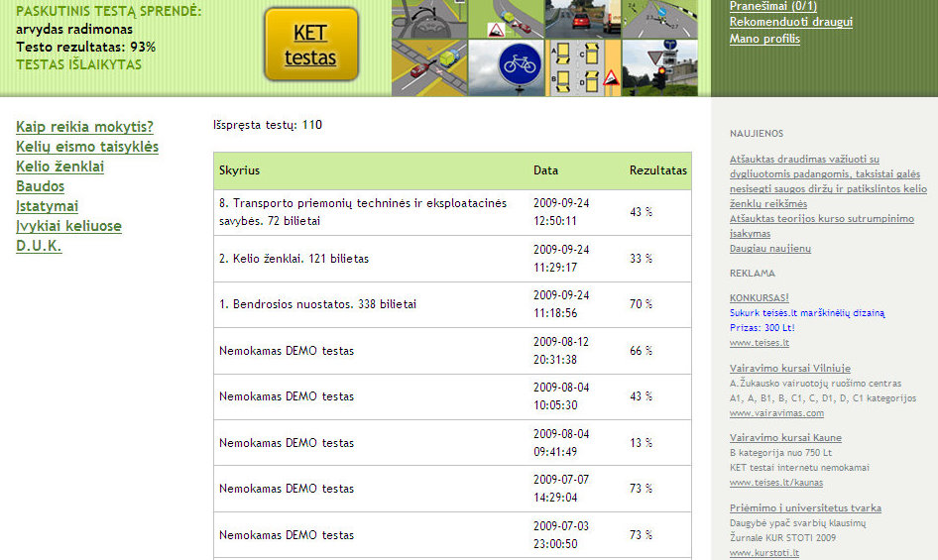Click DEMO testas row dated 2009-08-04 10:05:30
Screen dimensions: 938x560
pos(452,396)
